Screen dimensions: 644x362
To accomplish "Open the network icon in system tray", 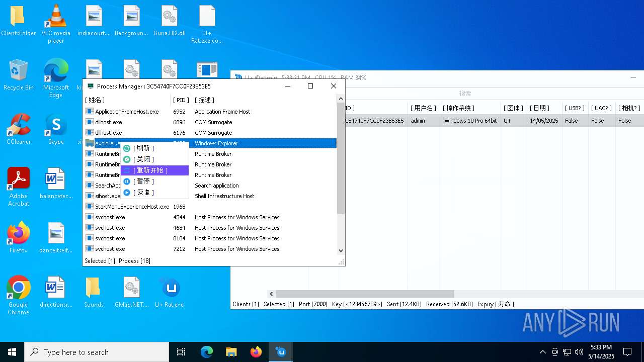I will (x=567, y=352).
